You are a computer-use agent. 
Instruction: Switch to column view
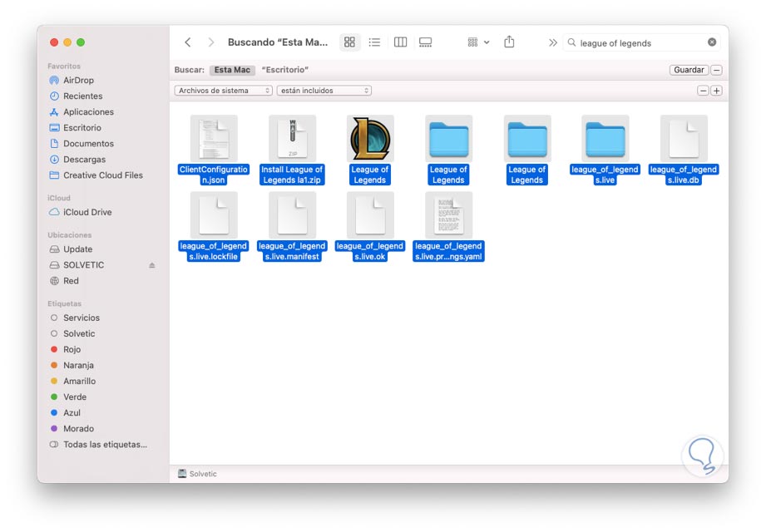click(400, 42)
